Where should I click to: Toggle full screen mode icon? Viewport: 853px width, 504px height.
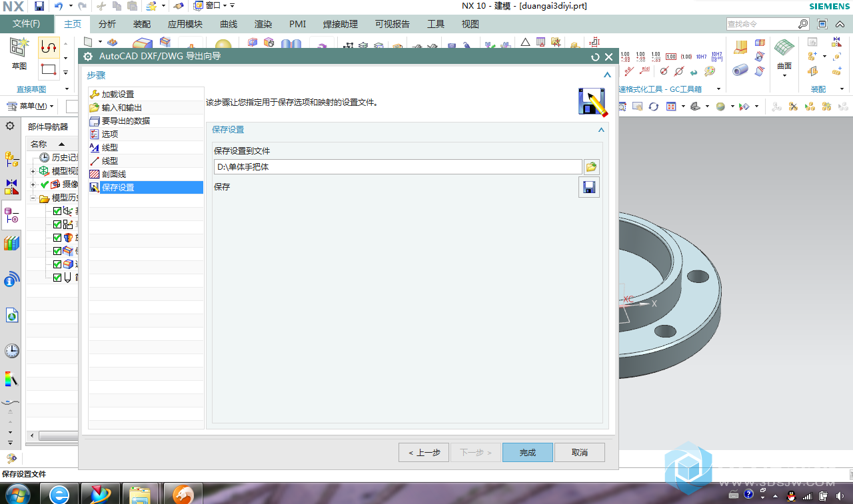(x=822, y=24)
